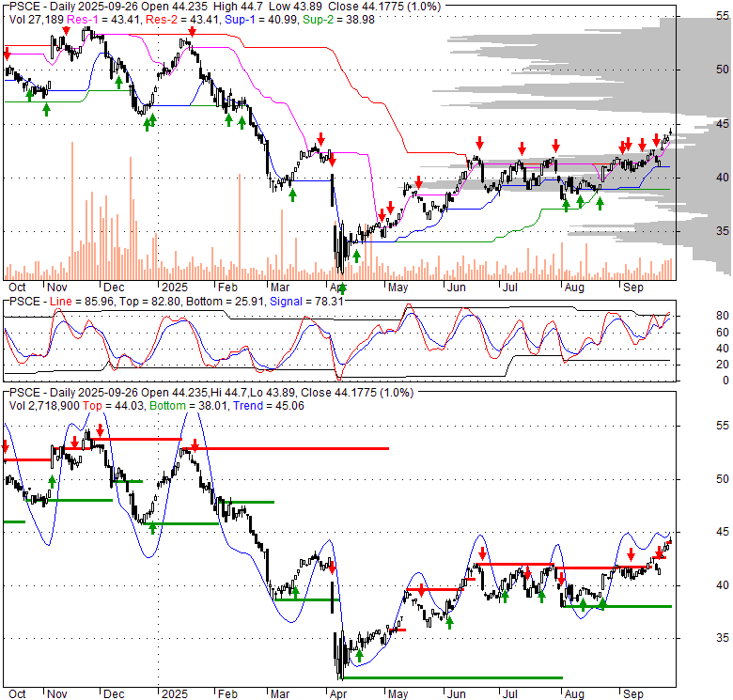Screen dimensions: 733x700
Task: Click the 20 level on the oscillator scale
Action: (x=722, y=365)
